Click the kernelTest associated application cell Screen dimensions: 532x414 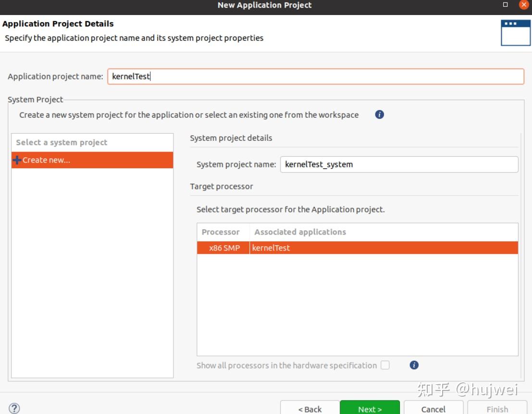click(x=271, y=248)
